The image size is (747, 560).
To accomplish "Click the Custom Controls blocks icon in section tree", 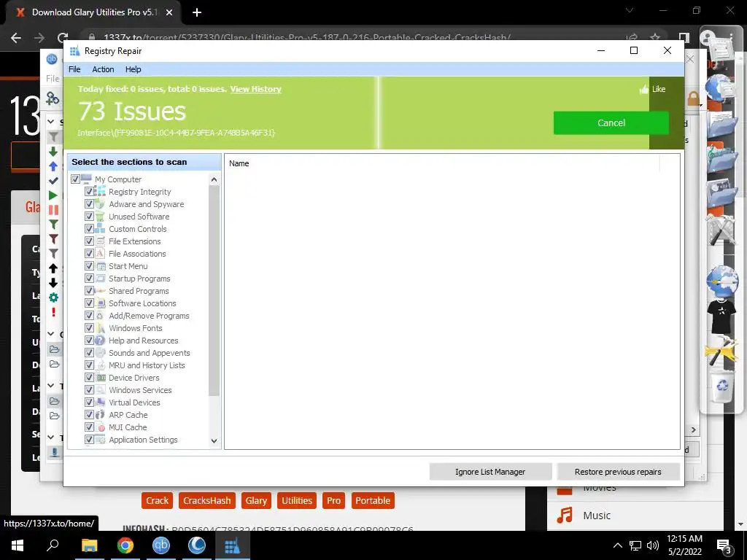I will coord(100,228).
